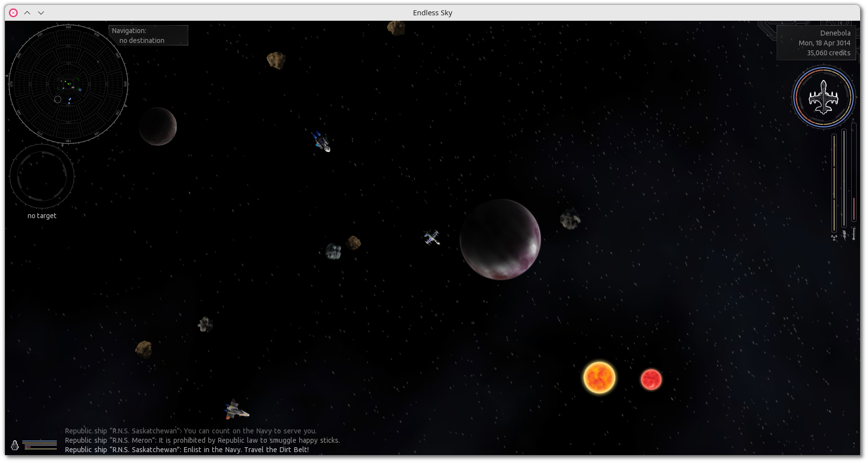Click the "no target" label

coord(42,216)
